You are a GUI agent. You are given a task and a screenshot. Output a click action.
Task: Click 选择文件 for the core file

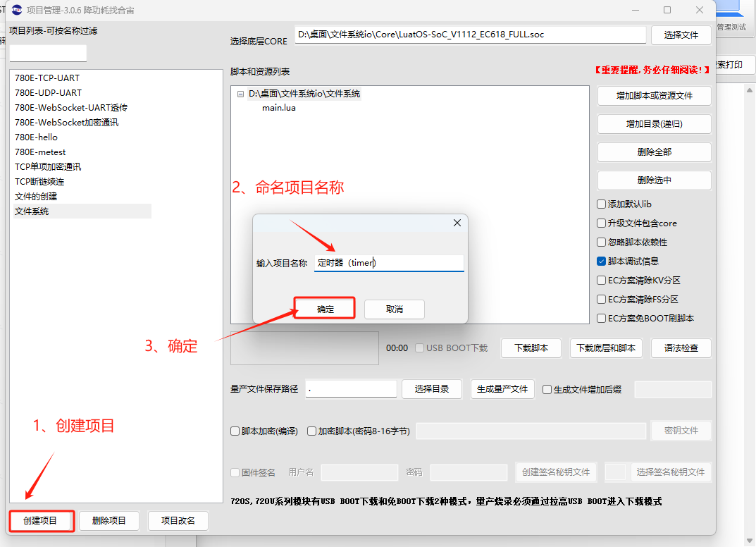[x=681, y=35]
